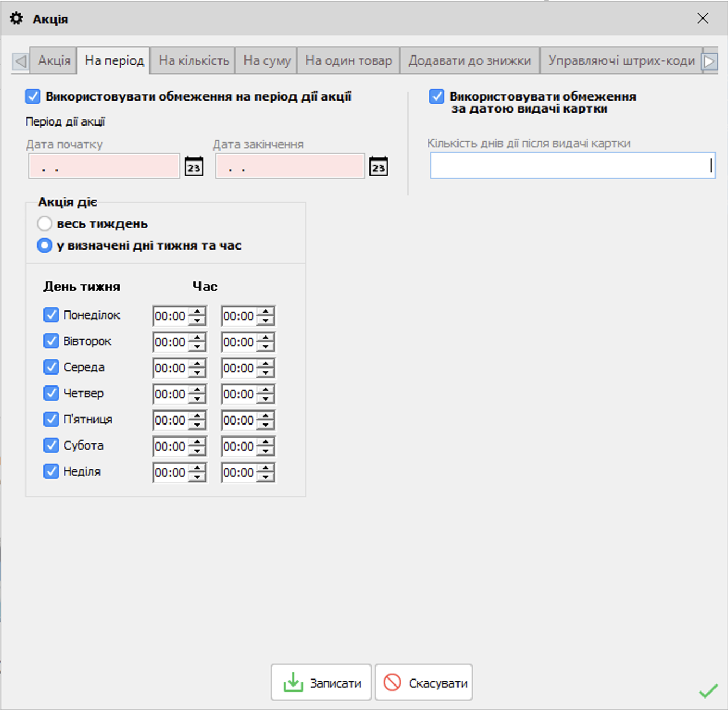The image size is (728, 710).
Task: Open calendar picker for Дата закінчення
Action: pyautogui.click(x=378, y=166)
